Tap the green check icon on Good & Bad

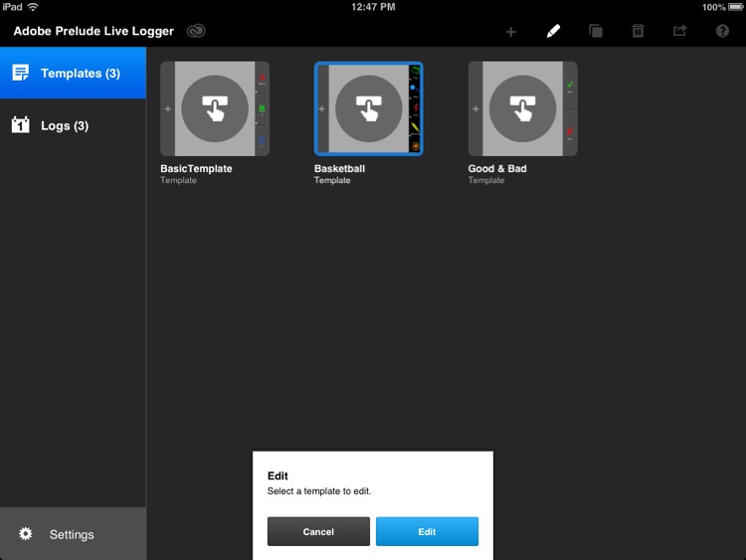pos(570,86)
